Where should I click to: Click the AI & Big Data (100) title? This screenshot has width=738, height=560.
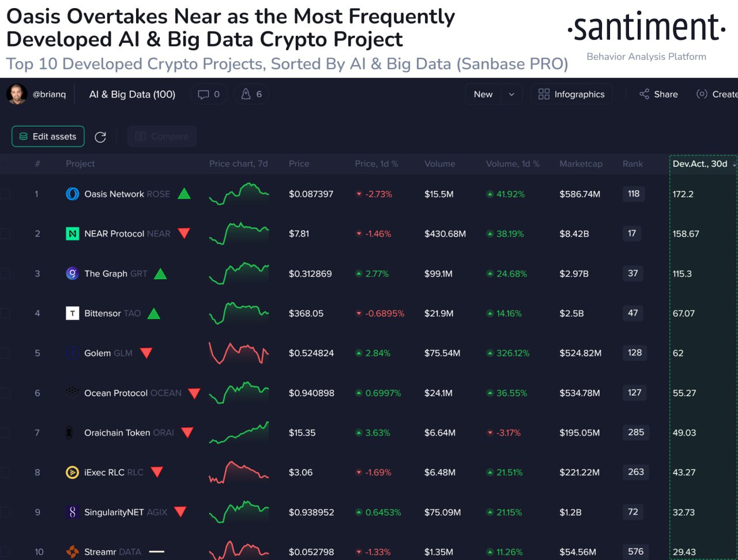[132, 94]
